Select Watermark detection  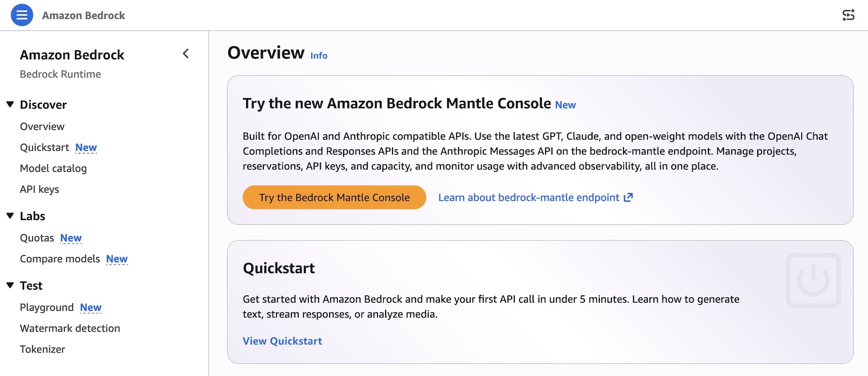tap(70, 328)
